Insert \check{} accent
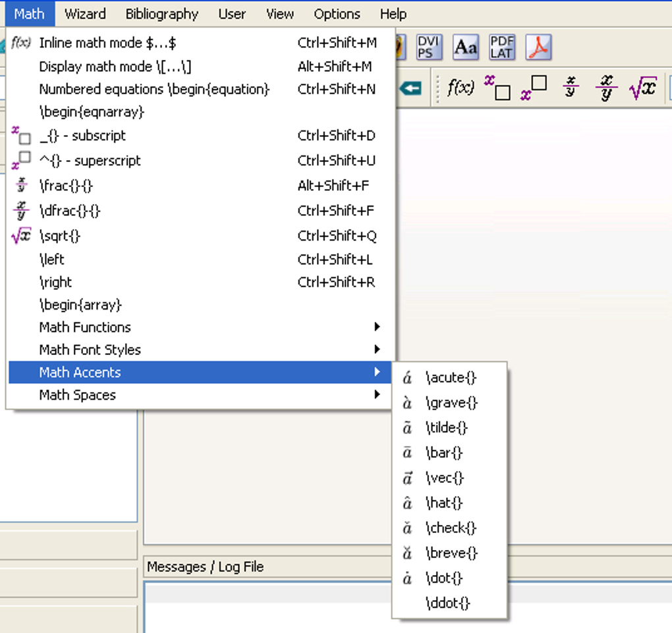The height and width of the screenshot is (633, 672). [x=449, y=528]
